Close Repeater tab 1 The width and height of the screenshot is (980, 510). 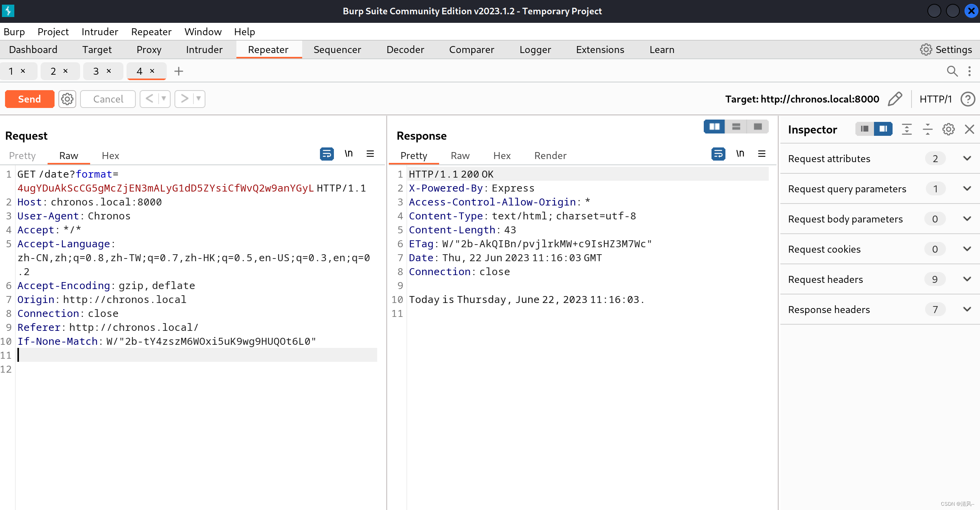tap(23, 71)
